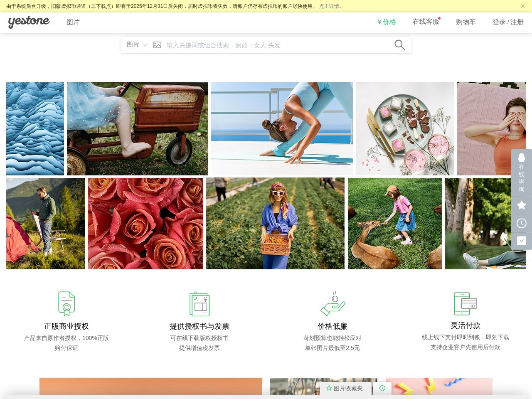Screen dimensions: 532x399
Task: Go to 购物车 shopping cart
Action: click(466, 22)
